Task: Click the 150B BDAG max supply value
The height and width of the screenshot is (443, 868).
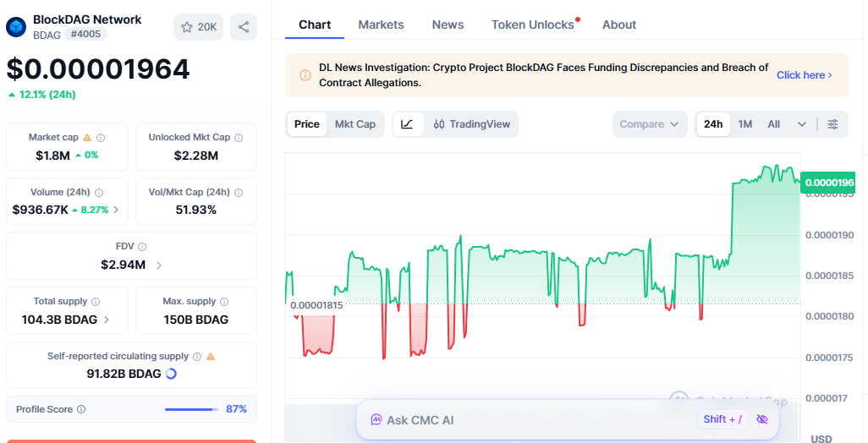Action: coord(196,320)
